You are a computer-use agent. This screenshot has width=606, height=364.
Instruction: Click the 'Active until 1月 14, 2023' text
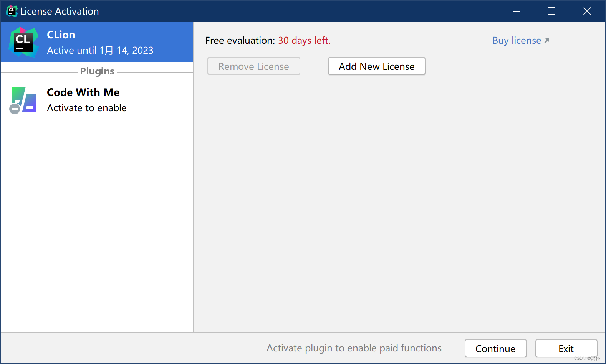tap(100, 51)
